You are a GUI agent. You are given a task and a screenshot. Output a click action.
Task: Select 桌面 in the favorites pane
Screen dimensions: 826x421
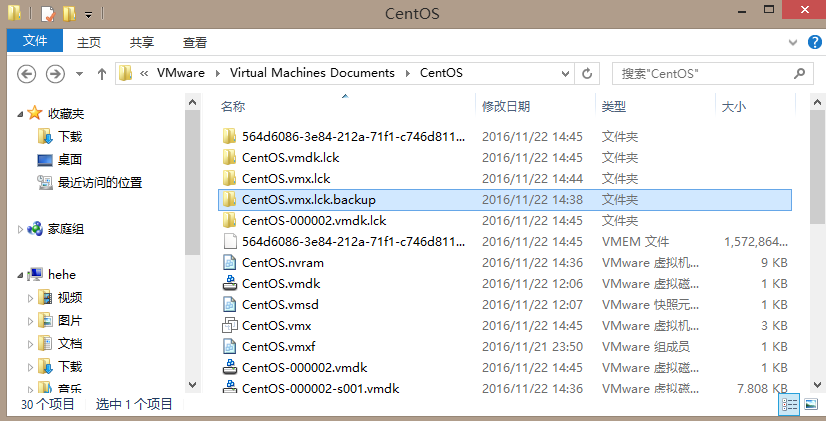69,159
